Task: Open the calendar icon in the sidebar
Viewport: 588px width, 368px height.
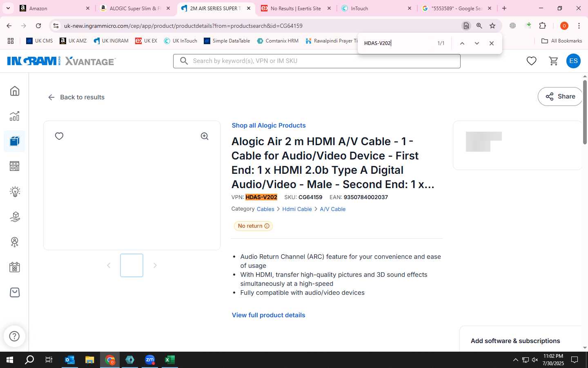Action: coord(15,267)
